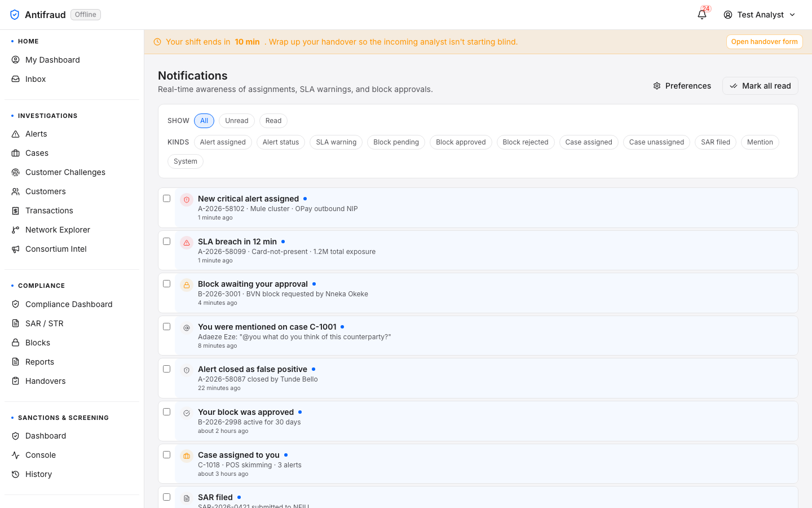Click the Blocks padlock icon

click(16, 343)
